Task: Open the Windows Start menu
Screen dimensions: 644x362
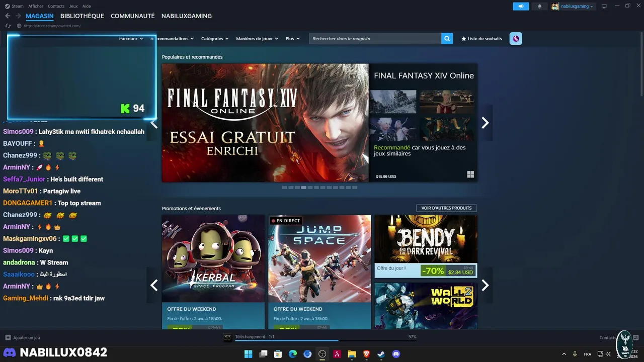Action: pyautogui.click(x=248, y=354)
